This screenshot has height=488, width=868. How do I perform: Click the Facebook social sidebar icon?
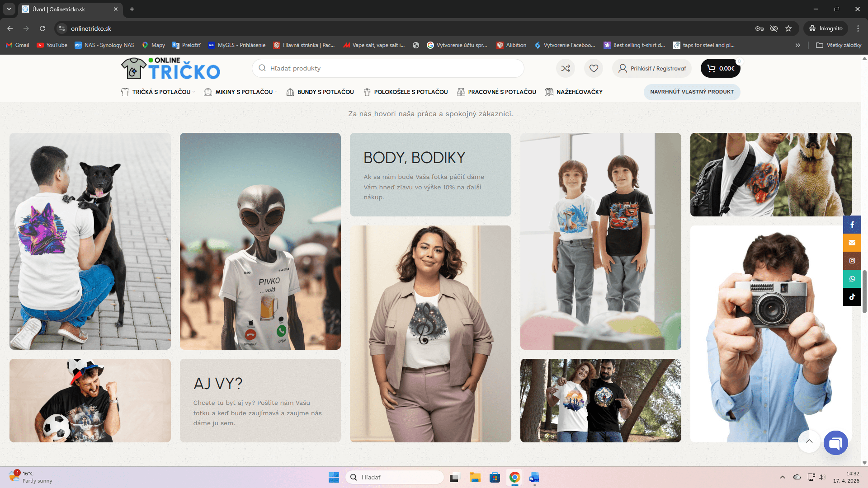click(852, 225)
